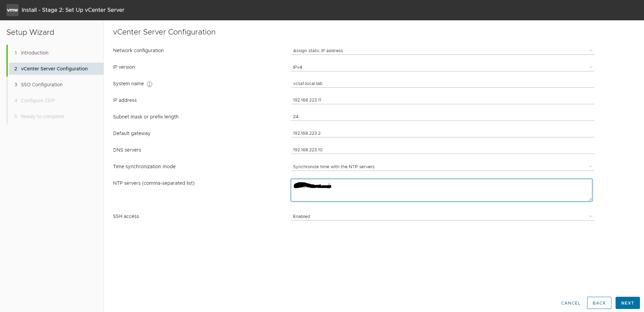644x312 pixels.
Task: Select Configure CEIP step
Action: [56, 101]
